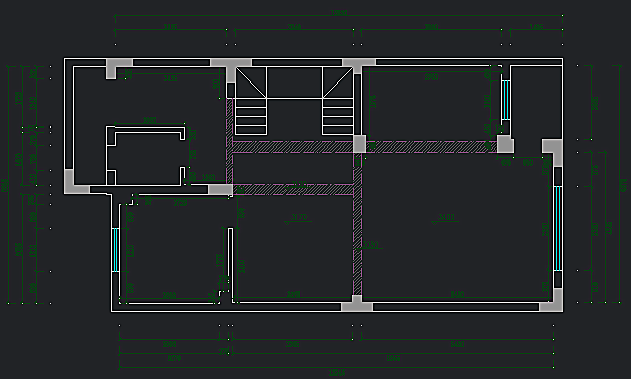The width and height of the screenshot is (631, 379).
Task: Click the 13245 overall bottom dimension text
Action: [337, 373]
